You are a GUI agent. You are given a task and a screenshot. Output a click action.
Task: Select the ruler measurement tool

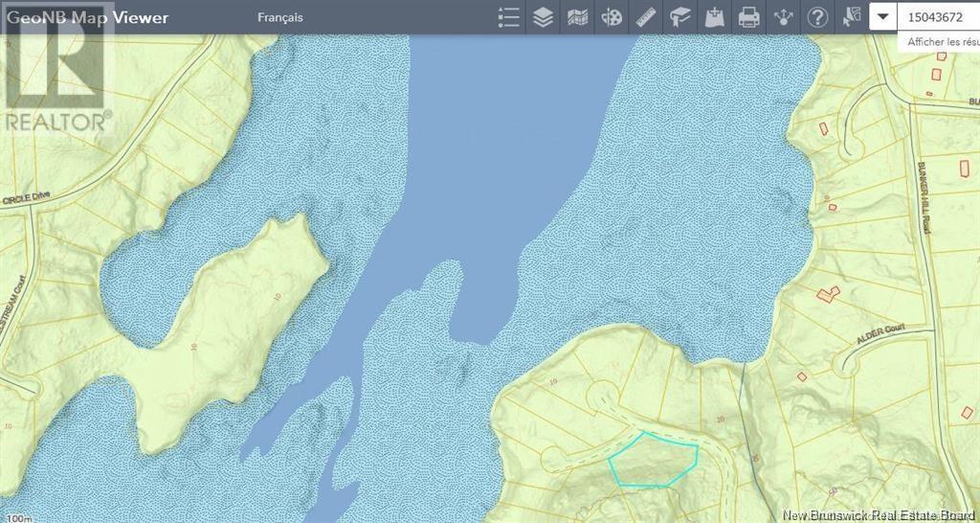pos(646,17)
